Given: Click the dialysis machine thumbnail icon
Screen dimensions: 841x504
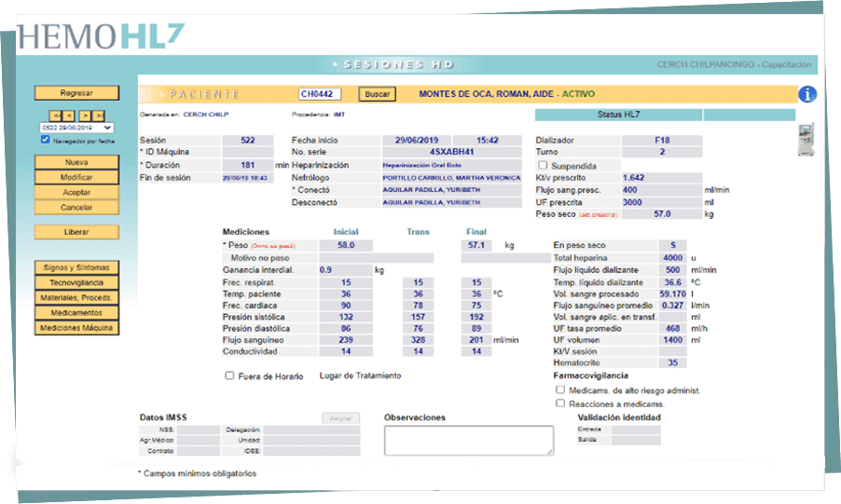Looking at the screenshot, I should [x=807, y=140].
